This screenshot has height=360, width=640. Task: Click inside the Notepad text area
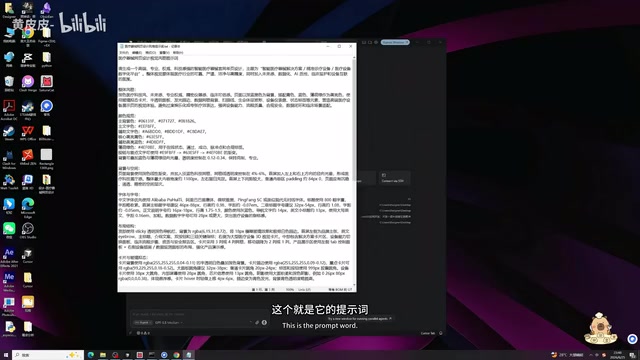[x=235, y=171]
